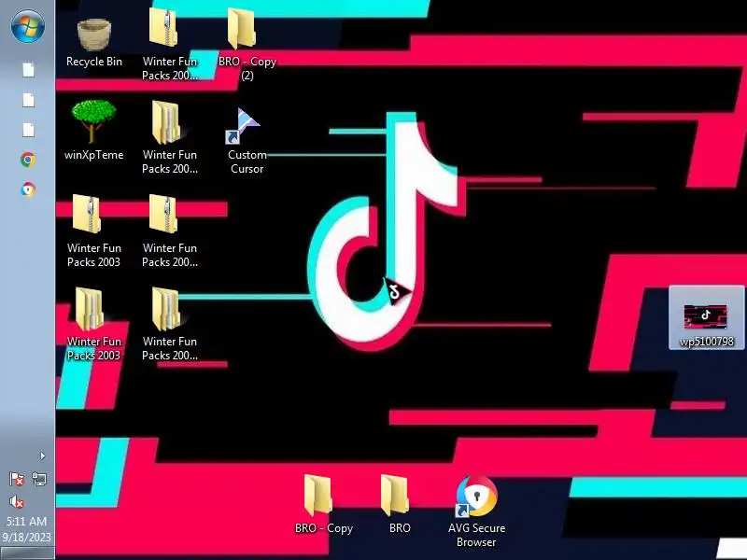Show hidden notification area icons
The image size is (747, 560).
coord(42,456)
